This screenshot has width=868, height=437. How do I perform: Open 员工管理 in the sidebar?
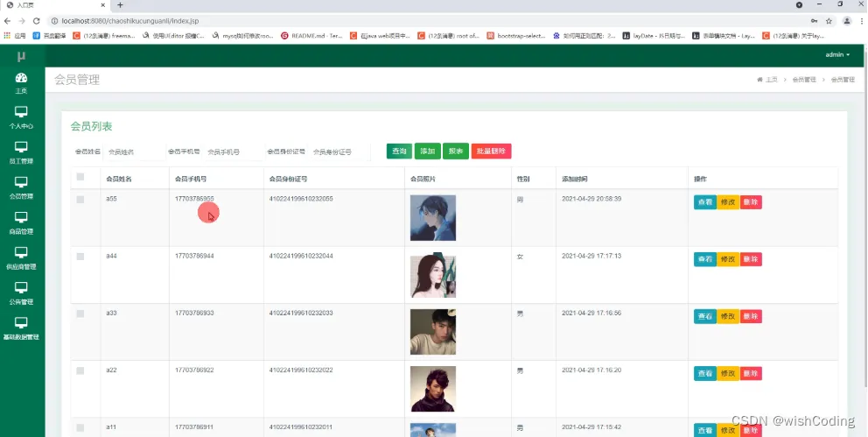tap(21, 152)
